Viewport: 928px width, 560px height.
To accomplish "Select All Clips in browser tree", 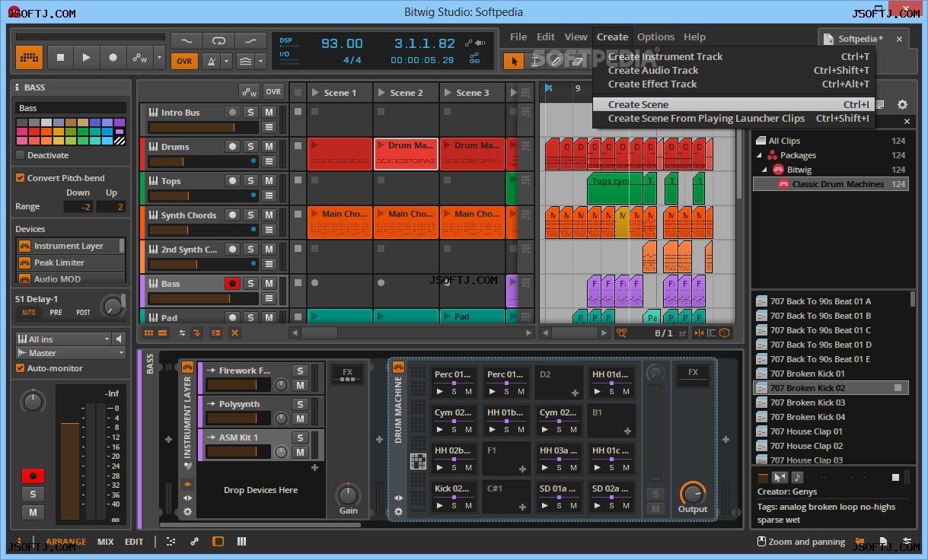I will [x=831, y=141].
